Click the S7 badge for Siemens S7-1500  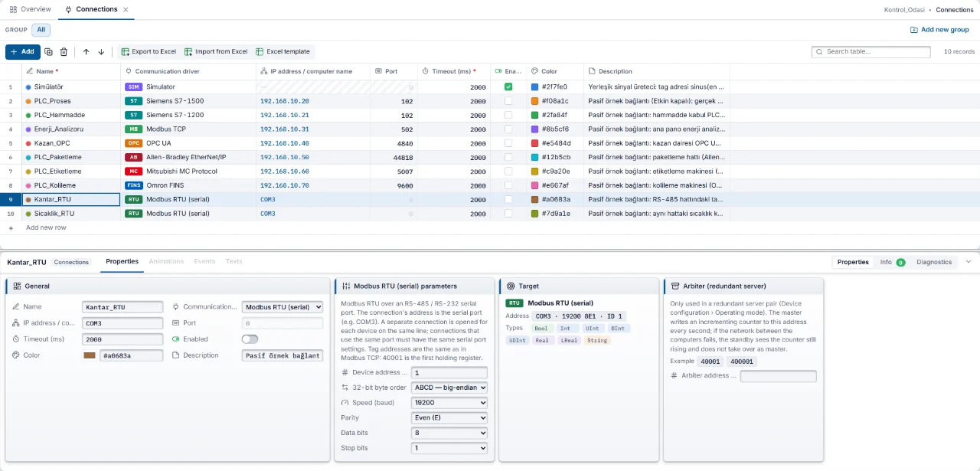tap(134, 101)
